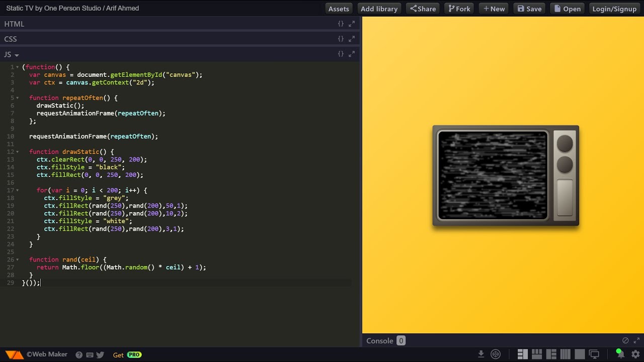Click the lower TV knob in preview
Screen dimensions: 644x362
565,164
